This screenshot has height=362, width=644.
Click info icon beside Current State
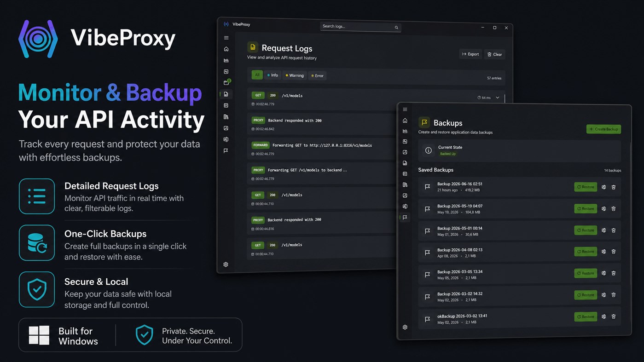(428, 150)
